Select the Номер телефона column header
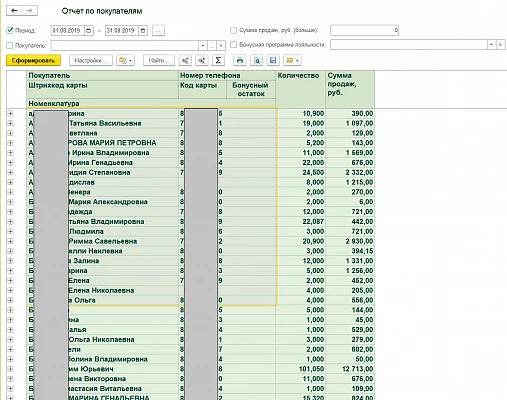 pos(227,76)
